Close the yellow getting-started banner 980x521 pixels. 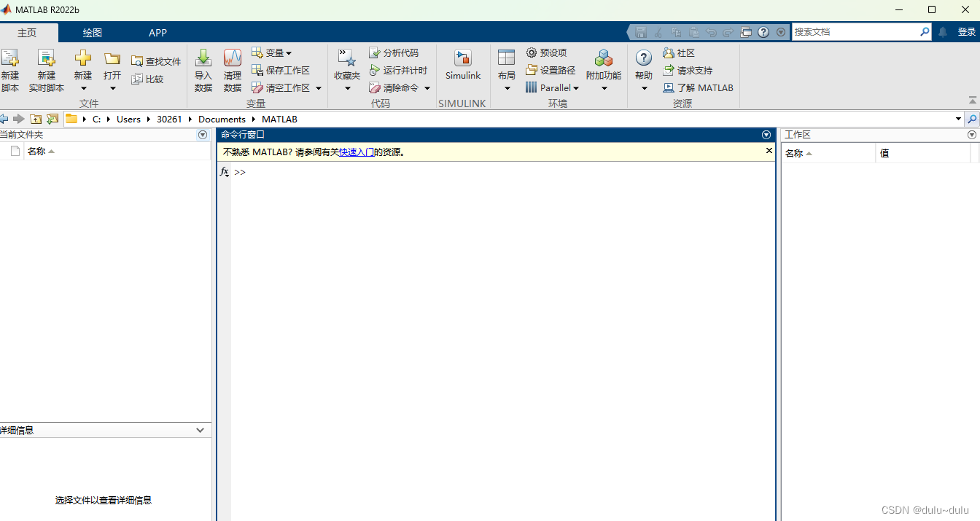(x=769, y=151)
